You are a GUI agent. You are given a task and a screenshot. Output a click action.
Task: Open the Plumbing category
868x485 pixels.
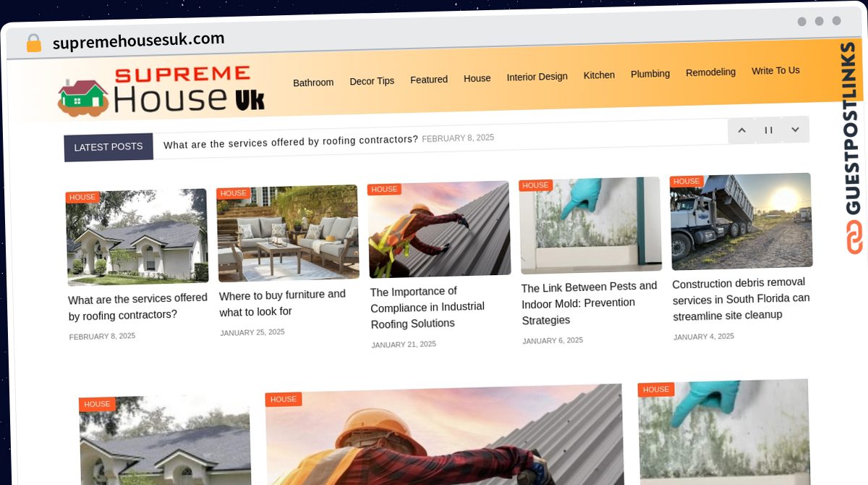(x=650, y=74)
